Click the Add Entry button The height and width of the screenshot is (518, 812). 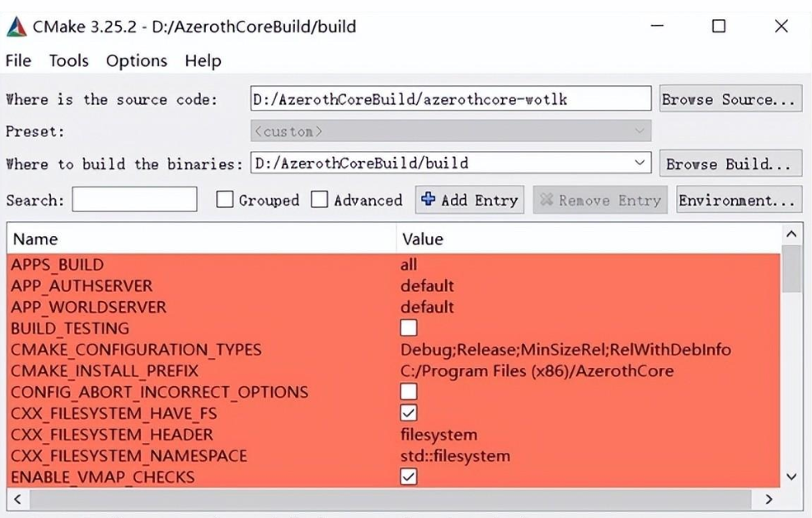469,199
